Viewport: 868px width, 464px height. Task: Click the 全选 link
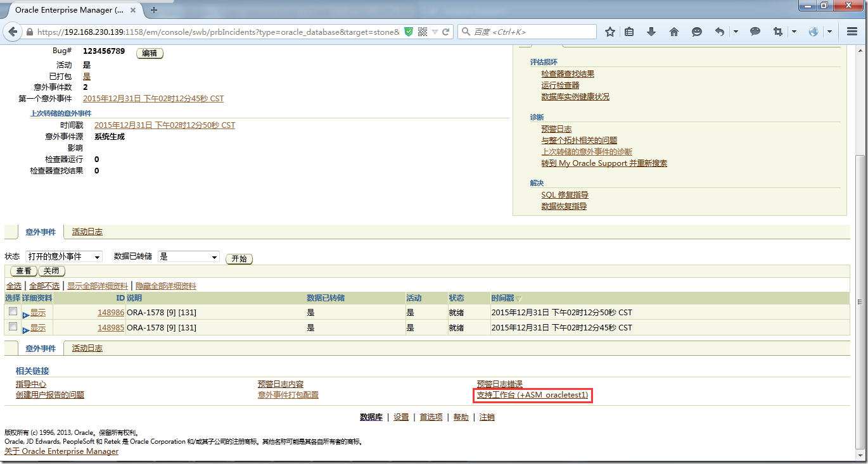[x=14, y=286]
